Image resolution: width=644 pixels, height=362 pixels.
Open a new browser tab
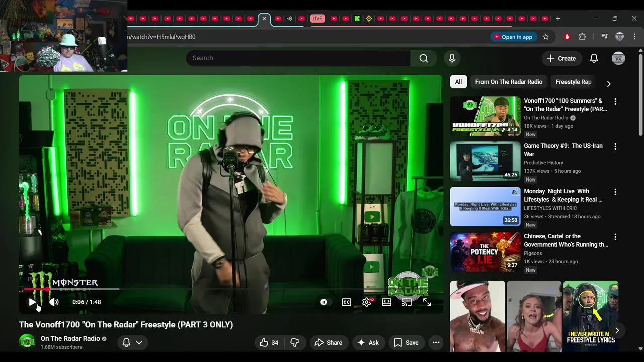click(x=558, y=19)
